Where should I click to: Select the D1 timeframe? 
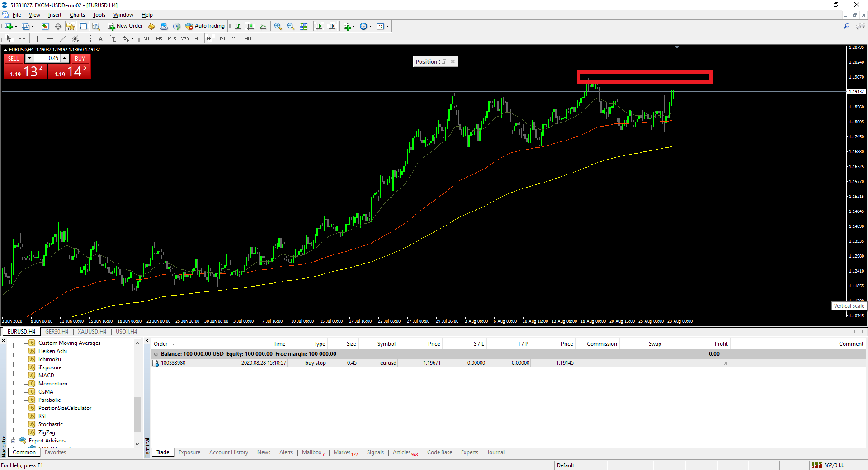[x=222, y=38]
